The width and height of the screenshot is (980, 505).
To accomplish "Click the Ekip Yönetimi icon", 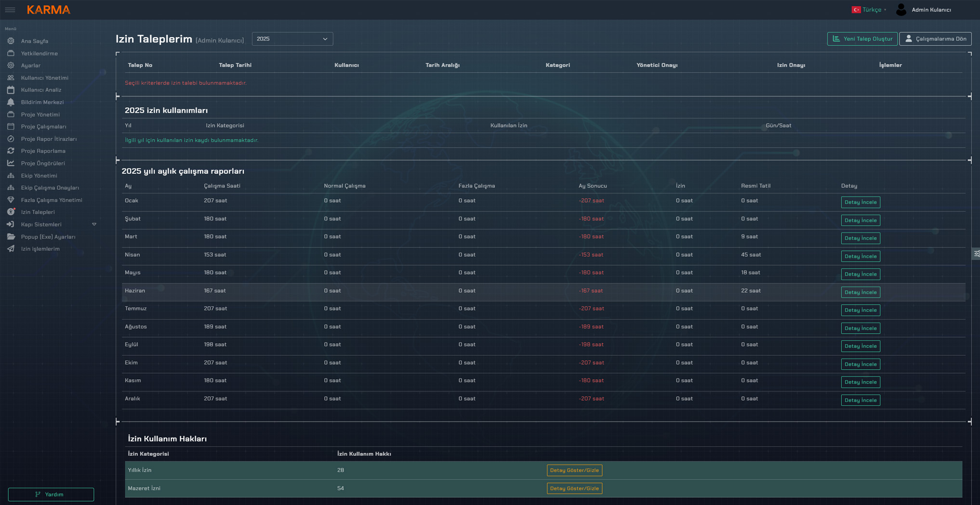I will [11, 176].
